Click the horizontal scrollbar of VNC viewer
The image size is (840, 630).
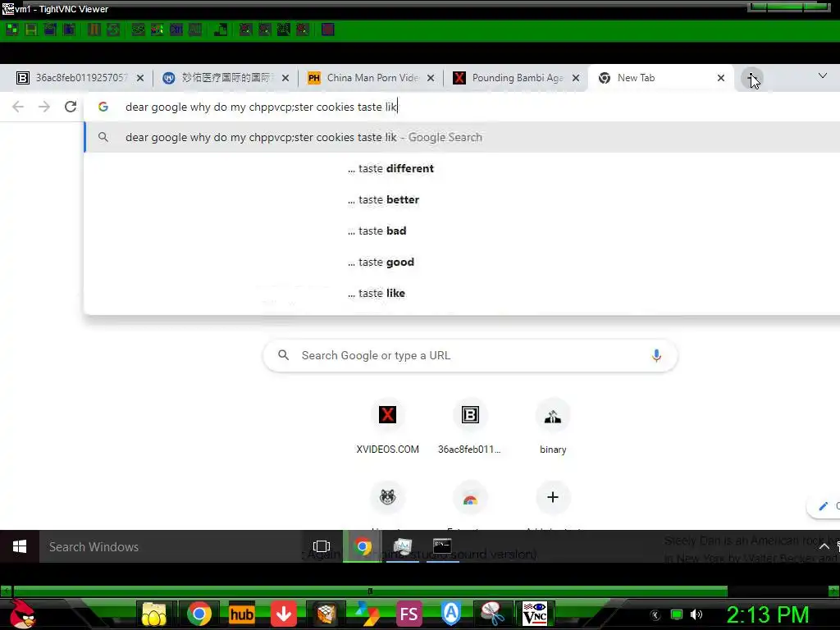(x=370, y=591)
